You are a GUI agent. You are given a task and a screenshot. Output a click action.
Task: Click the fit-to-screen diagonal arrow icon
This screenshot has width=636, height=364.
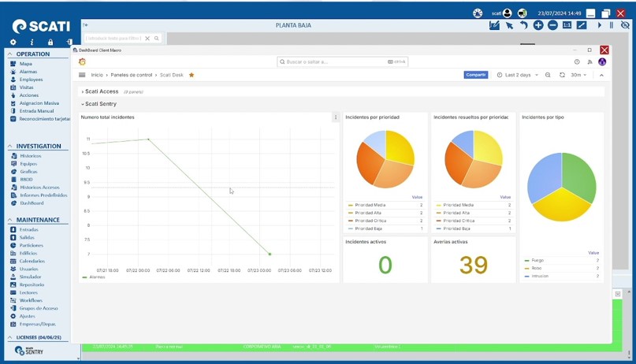click(582, 25)
